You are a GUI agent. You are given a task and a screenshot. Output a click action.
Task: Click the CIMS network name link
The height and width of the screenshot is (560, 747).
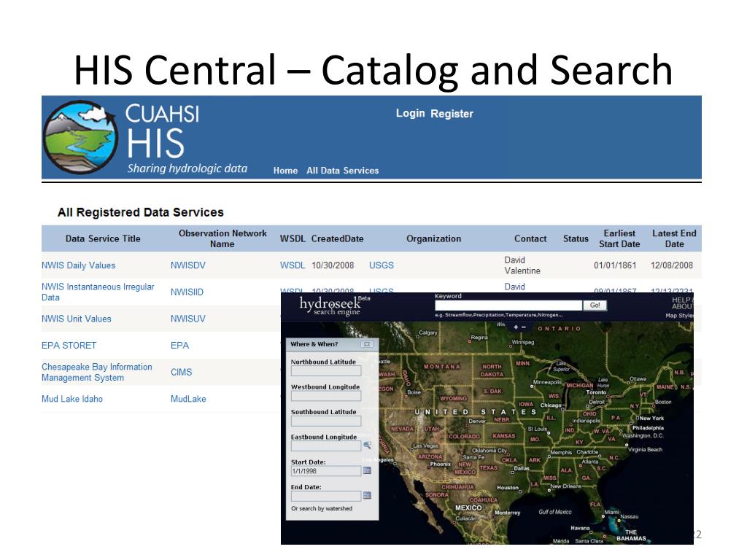(x=181, y=372)
